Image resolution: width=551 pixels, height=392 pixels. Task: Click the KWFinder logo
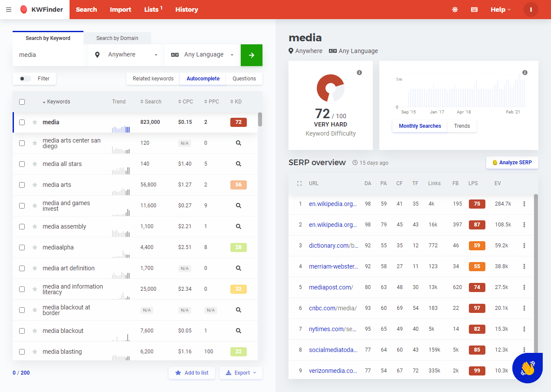[42, 10]
